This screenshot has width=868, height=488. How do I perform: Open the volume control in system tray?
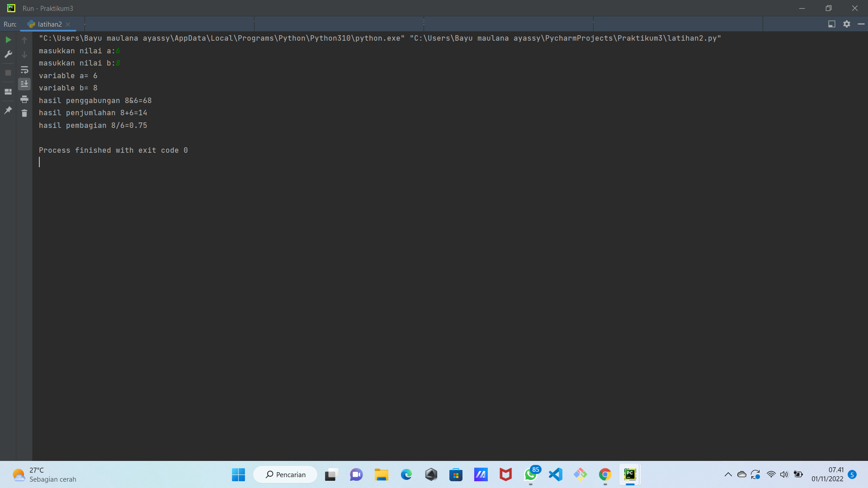(x=784, y=474)
